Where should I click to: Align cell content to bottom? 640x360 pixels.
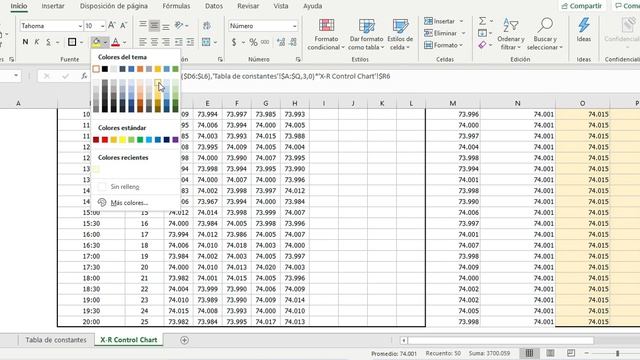(x=166, y=25)
